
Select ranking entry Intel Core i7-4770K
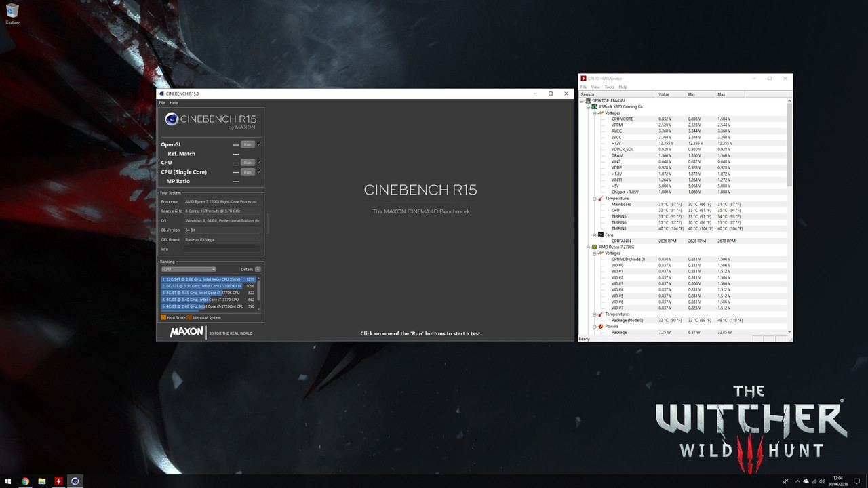208,292
